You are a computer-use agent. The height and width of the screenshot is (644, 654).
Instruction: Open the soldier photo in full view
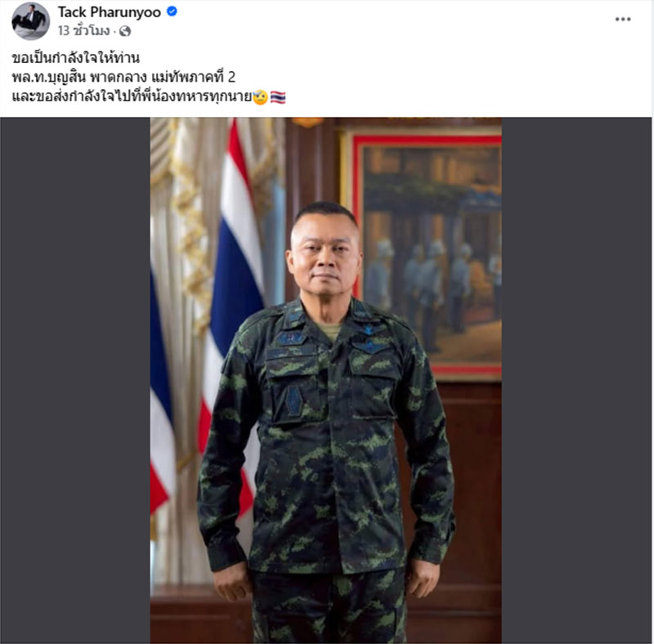coord(325,380)
